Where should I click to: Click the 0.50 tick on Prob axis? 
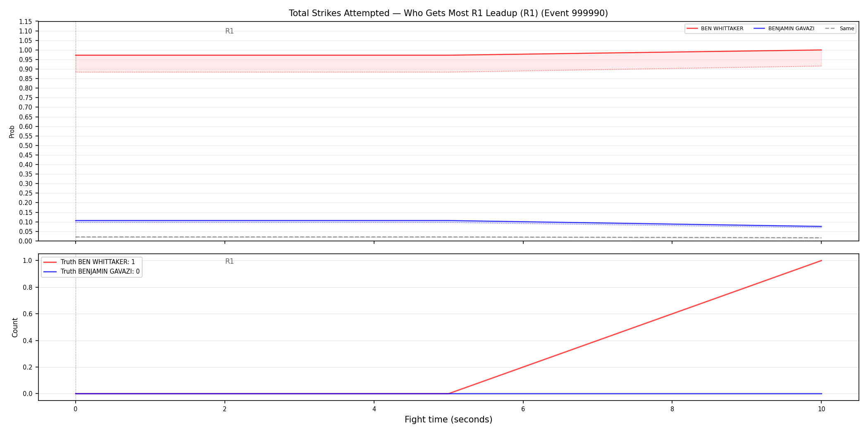[26, 145]
